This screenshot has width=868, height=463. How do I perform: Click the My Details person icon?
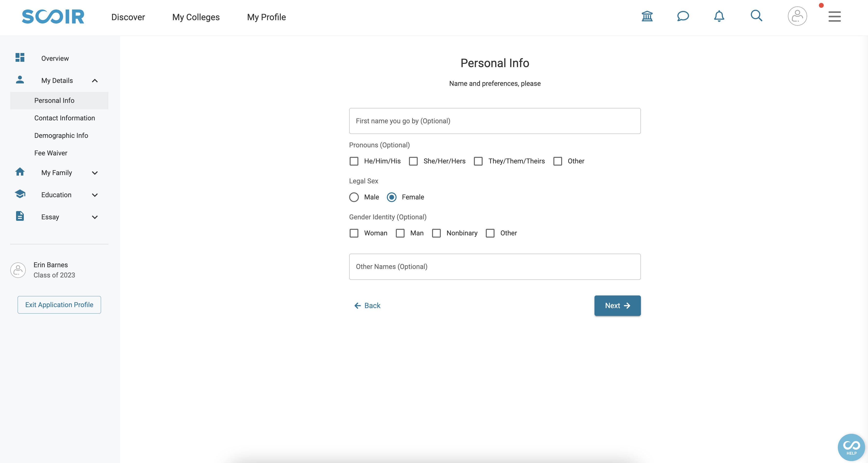(20, 80)
